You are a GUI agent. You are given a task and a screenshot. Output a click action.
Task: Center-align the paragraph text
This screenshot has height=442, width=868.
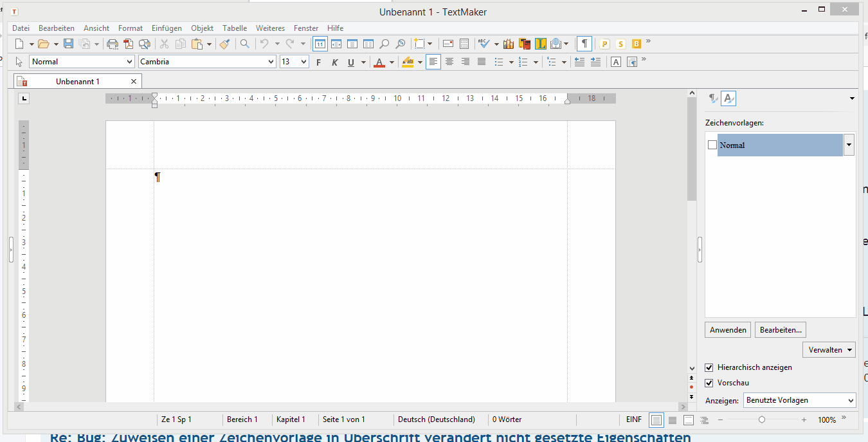coord(449,62)
